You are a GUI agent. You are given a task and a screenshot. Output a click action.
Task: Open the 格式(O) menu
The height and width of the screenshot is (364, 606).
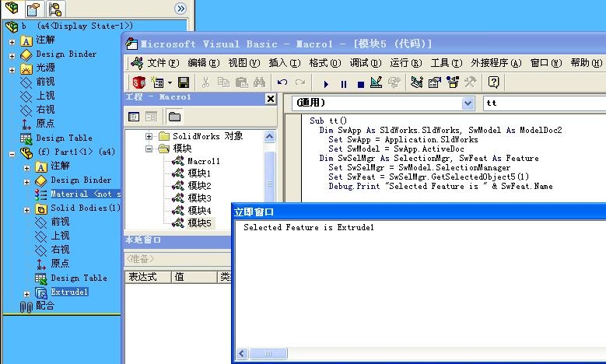click(324, 62)
